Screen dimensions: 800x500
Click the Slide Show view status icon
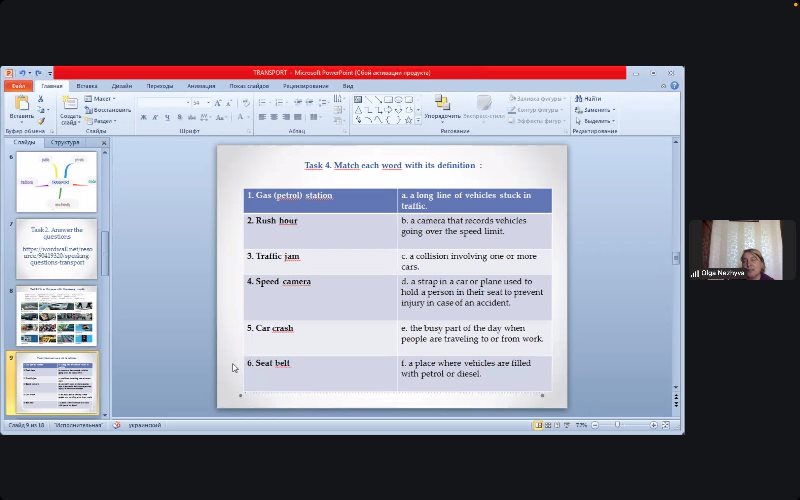tap(567, 425)
